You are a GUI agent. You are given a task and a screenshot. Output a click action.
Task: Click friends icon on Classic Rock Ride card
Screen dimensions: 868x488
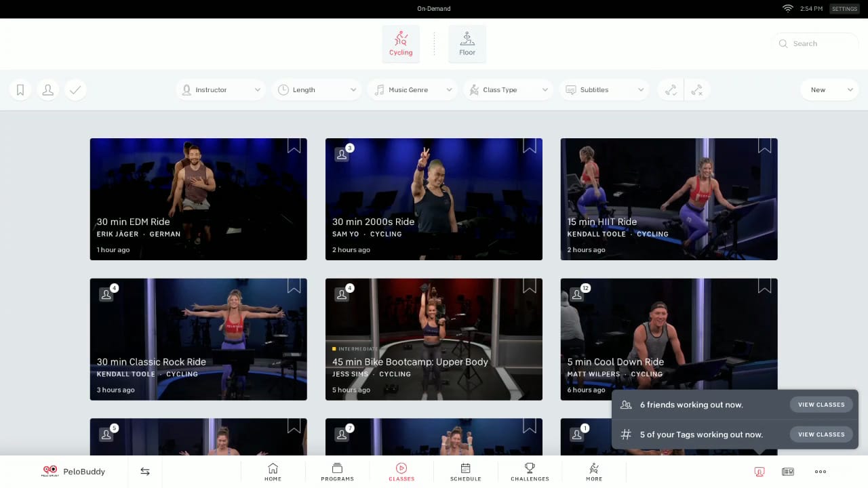pyautogui.click(x=106, y=294)
